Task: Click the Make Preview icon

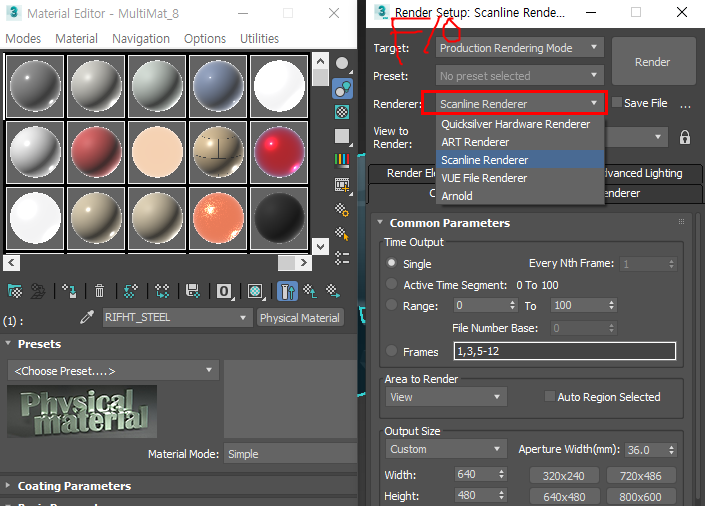Action: pos(342,185)
